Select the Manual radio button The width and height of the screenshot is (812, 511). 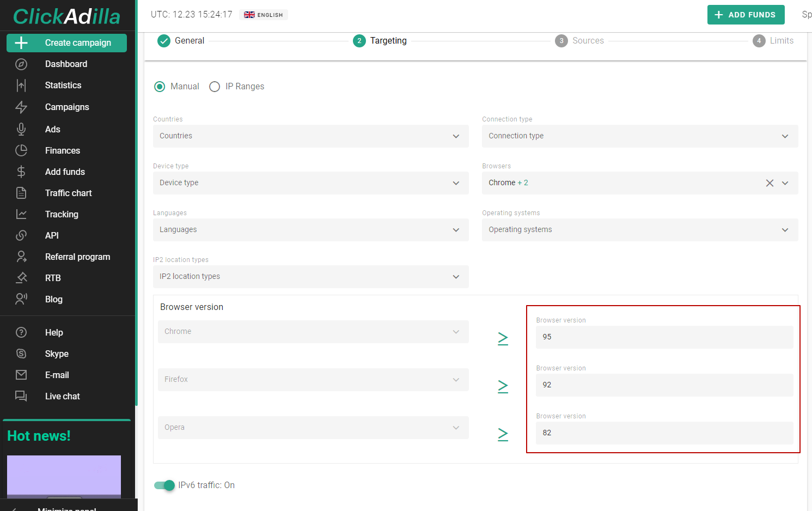160,87
